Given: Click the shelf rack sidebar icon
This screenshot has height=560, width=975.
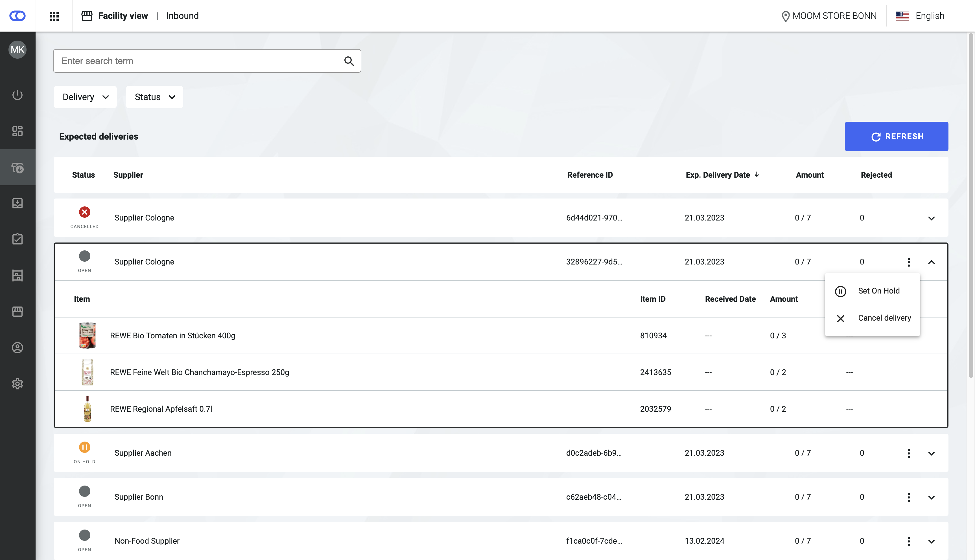Looking at the screenshot, I should tap(17, 275).
